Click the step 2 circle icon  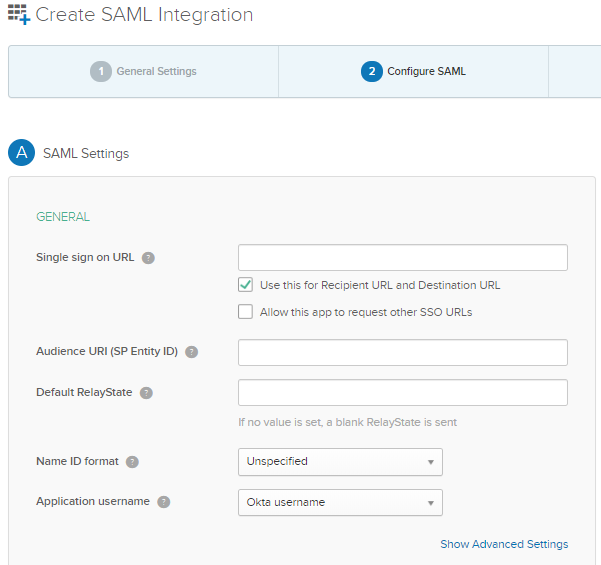(x=371, y=71)
